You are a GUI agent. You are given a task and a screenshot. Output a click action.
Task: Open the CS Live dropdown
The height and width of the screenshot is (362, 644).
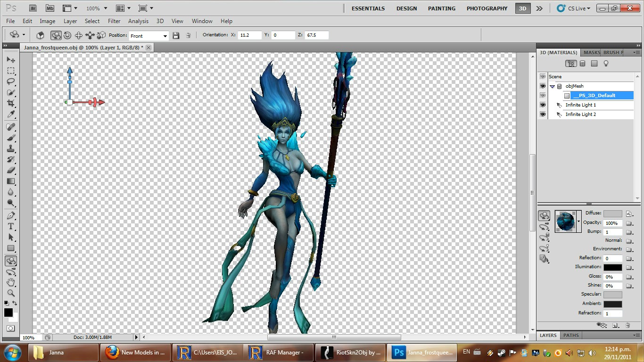573,8
